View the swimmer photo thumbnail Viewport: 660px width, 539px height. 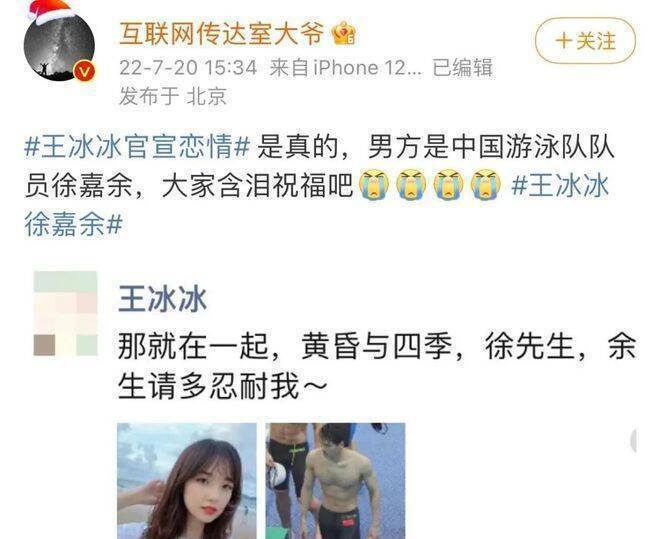pyautogui.click(x=335, y=481)
